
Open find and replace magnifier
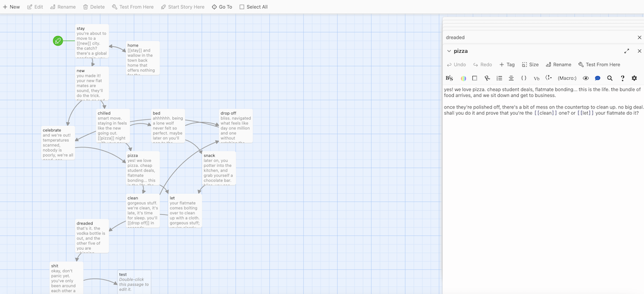pyautogui.click(x=610, y=78)
